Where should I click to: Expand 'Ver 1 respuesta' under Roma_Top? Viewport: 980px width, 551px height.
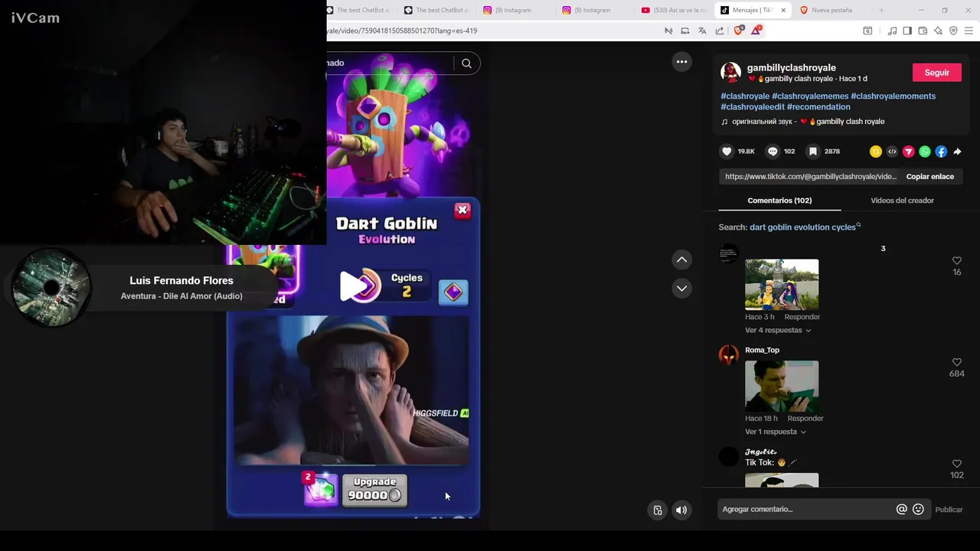click(776, 432)
